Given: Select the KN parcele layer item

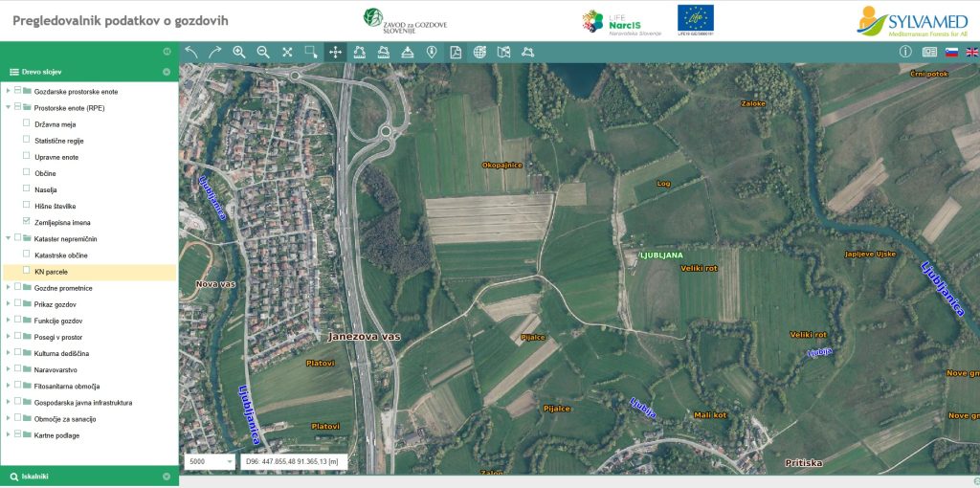Looking at the screenshot, I should [51, 272].
